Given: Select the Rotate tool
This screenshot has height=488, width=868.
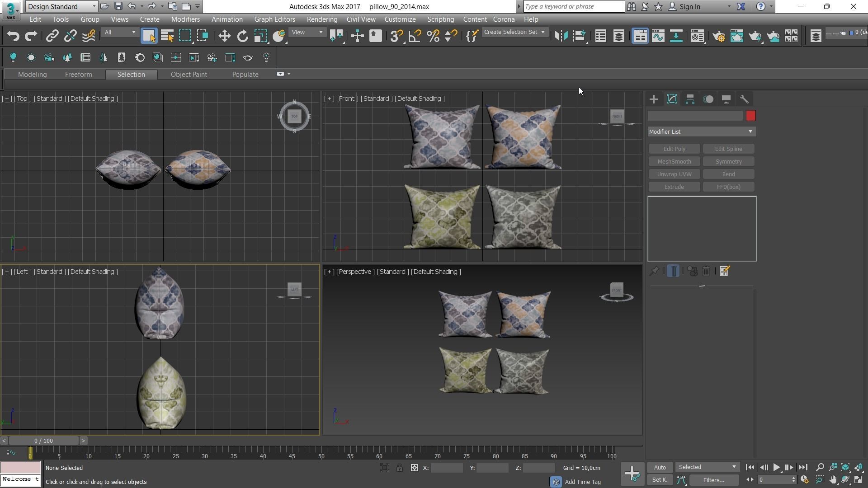Looking at the screenshot, I should point(243,36).
